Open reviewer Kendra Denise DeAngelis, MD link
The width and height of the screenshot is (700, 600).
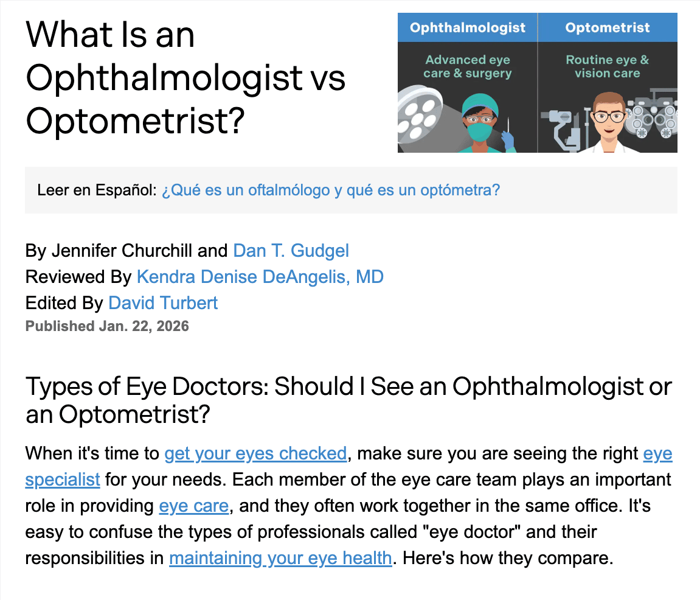click(x=260, y=277)
